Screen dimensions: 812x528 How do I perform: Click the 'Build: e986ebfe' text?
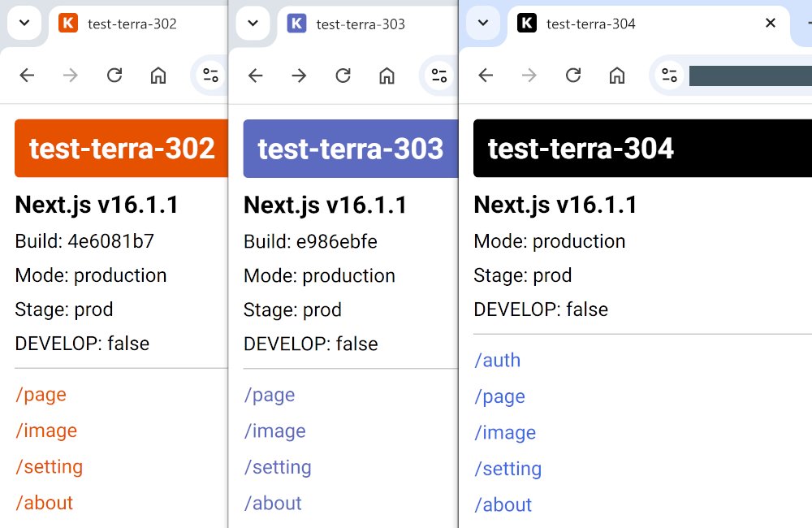[x=310, y=242]
